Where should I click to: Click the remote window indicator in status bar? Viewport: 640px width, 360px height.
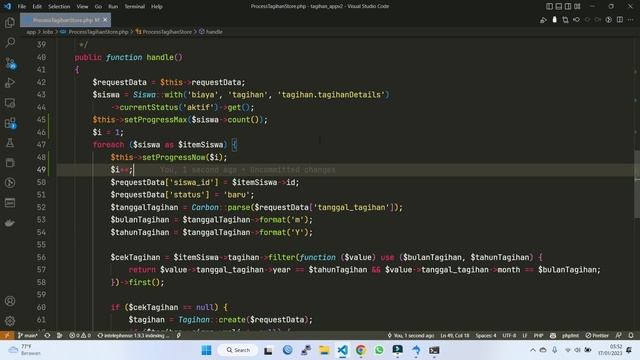pos(7,335)
